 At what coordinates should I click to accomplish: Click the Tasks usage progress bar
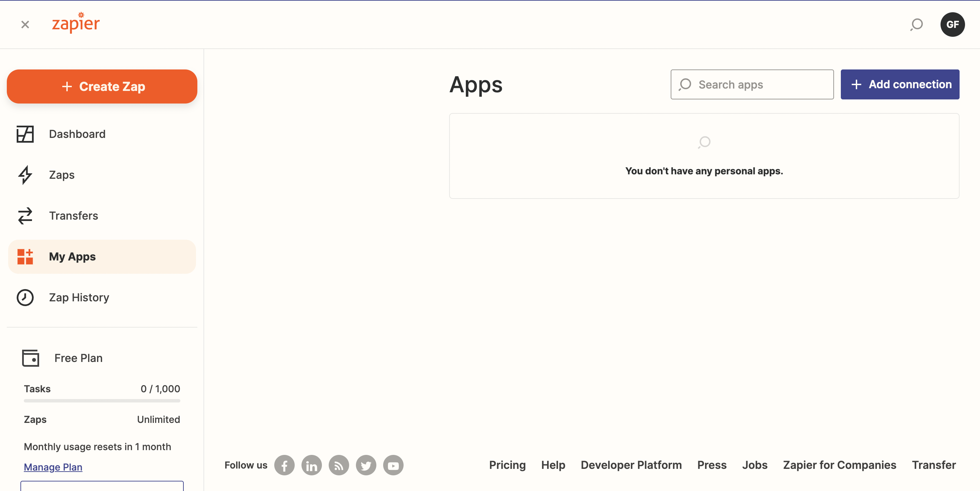pyautogui.click(x=102, y=400)
